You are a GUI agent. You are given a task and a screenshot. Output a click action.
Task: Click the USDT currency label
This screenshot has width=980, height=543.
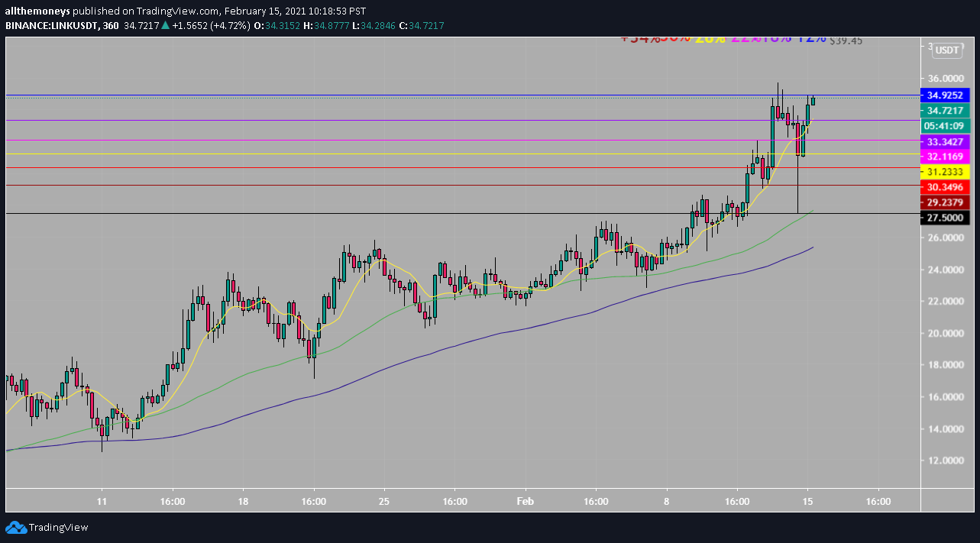[947, 50]
